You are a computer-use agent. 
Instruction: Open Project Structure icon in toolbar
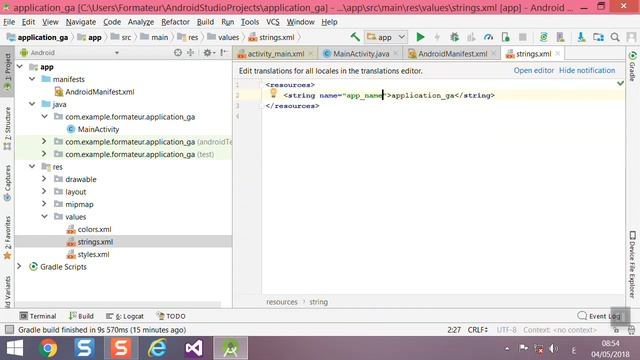[x=598, y=37]
